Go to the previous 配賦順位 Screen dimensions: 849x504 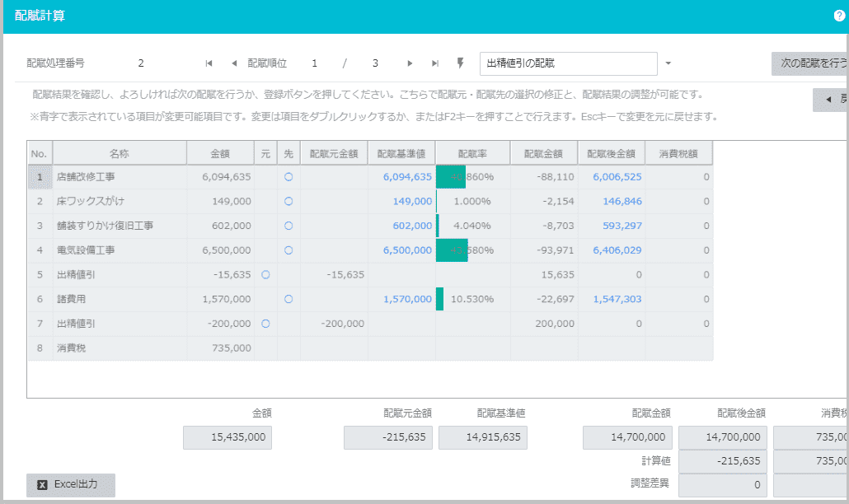pyautogui.click(x=234, y=63)
